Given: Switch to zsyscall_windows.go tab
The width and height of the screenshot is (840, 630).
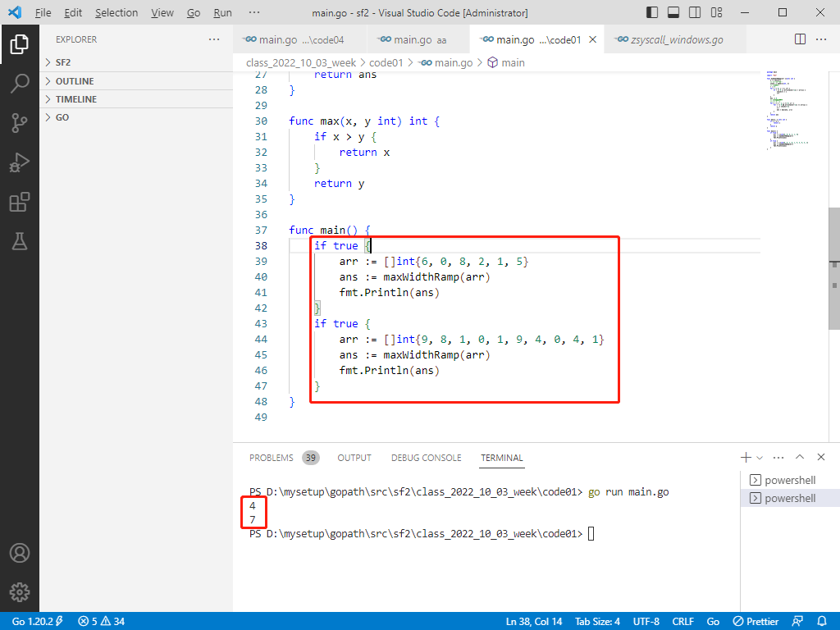Looking at the screenshot, I should point(675,39).
